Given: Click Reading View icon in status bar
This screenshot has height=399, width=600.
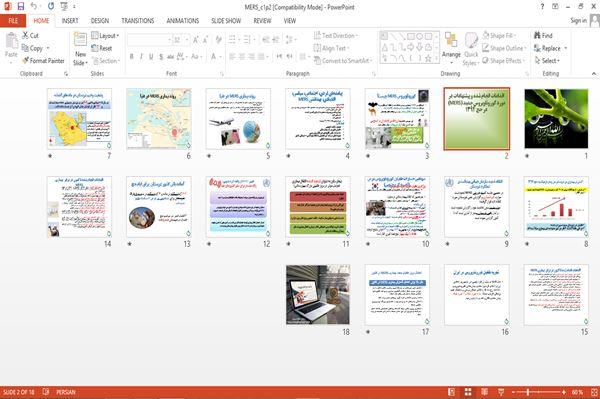Looking at the screenshot, I should [x=484, y=392].
